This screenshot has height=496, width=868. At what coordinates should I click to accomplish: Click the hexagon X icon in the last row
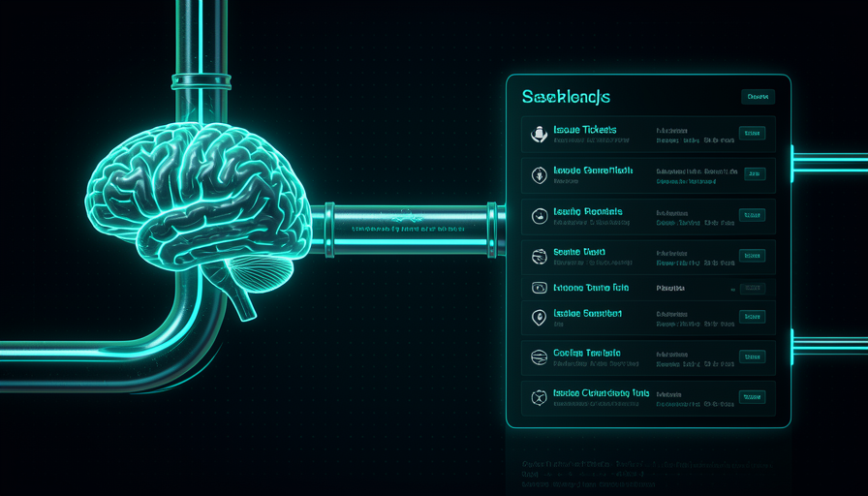[x=540, y=397]
